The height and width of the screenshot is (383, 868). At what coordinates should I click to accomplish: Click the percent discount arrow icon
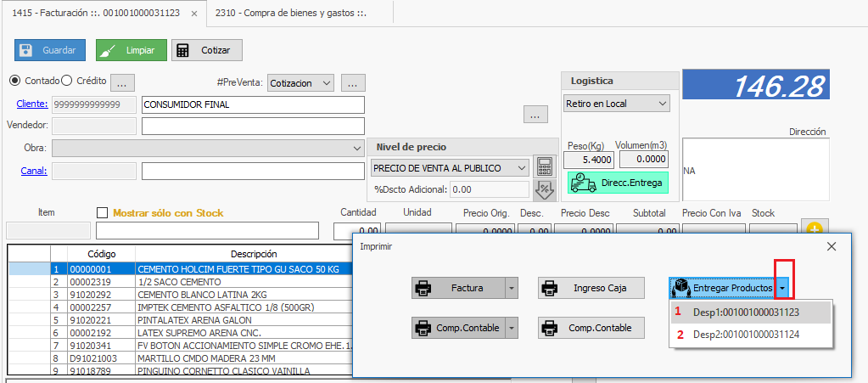click(x=543, y=189)
